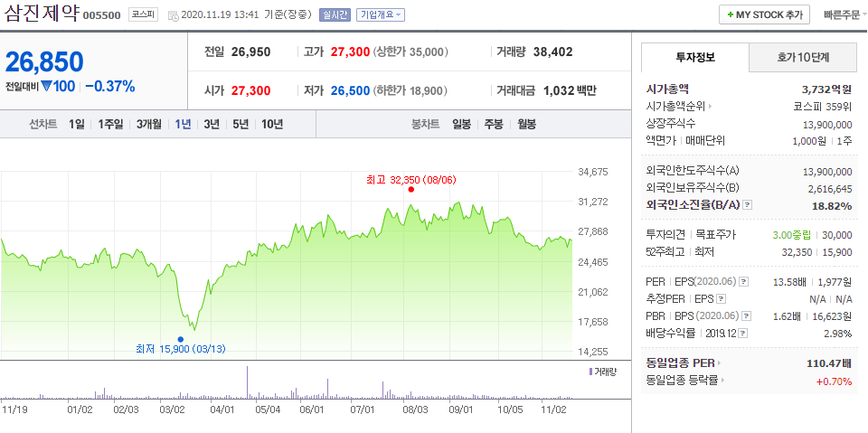Image resolution: width=868 pixels, height=433 pixels.
Task: Click the 2.98% dividend yield value
Action: (x=837, y=334)
